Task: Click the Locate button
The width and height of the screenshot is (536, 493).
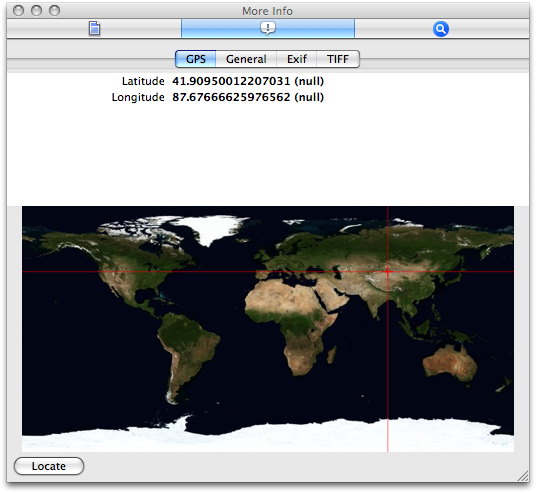Action: coord(49,466)
